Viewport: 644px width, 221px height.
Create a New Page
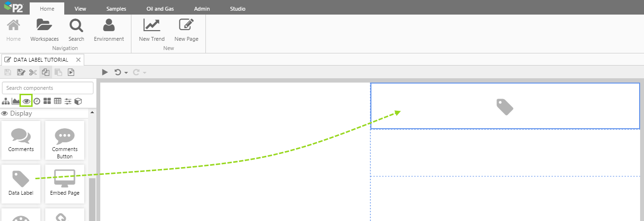tap(186, 30)
